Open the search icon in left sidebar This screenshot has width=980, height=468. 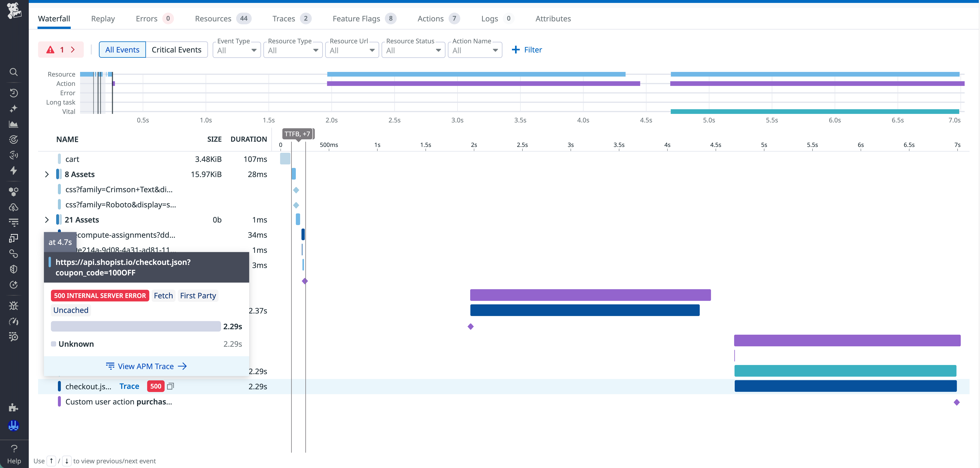(14, 72)
